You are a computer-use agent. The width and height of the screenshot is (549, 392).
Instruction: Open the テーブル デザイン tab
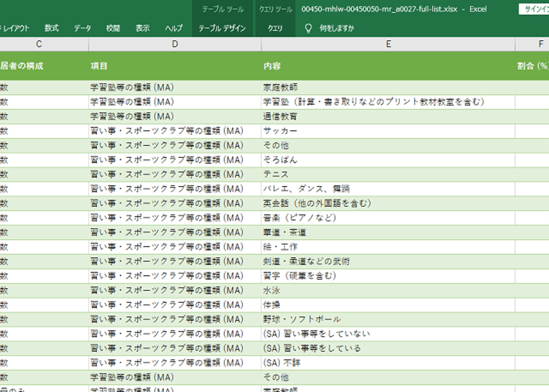click(x=222, y=29)
